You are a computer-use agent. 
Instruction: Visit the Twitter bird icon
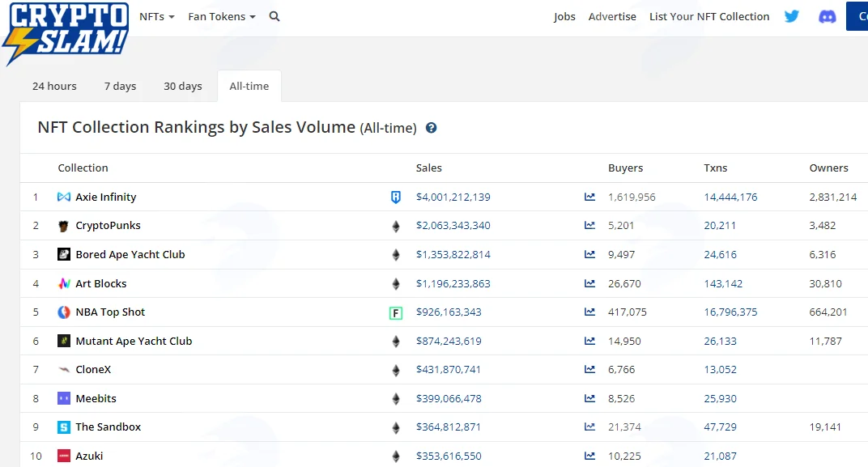tap(792, 16)
